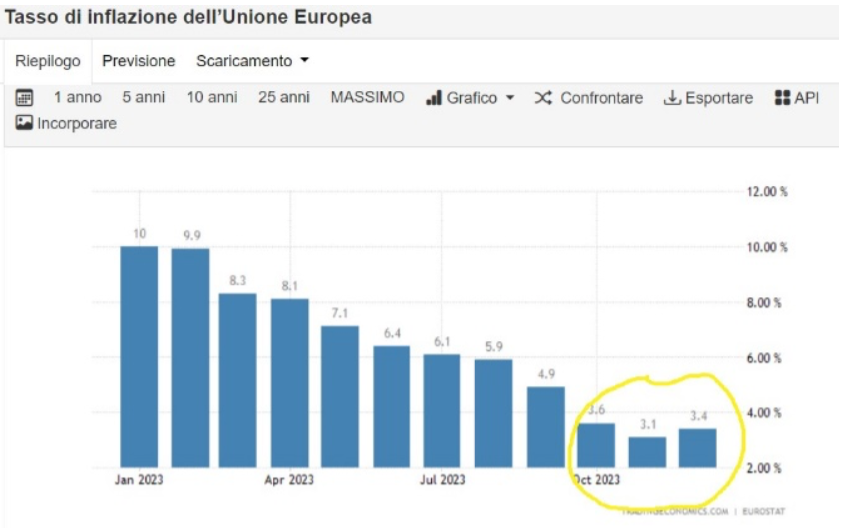Click the Incorporare image icon

click(x=25, y=123)
